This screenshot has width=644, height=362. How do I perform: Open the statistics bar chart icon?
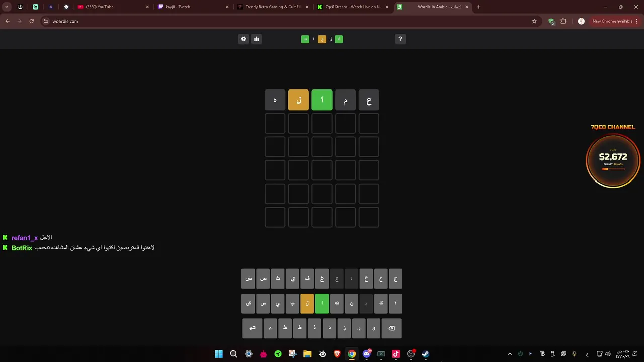pos(256,39)
